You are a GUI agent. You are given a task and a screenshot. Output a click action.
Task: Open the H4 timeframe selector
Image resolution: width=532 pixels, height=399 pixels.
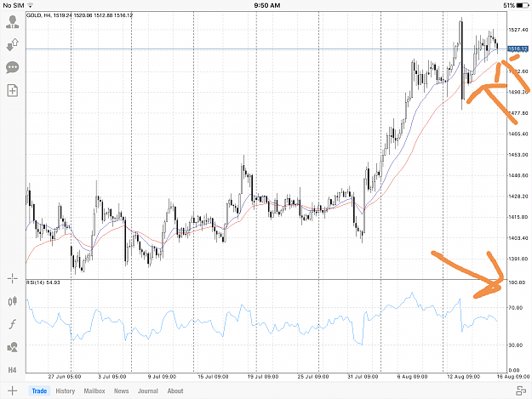click(12, 370)
